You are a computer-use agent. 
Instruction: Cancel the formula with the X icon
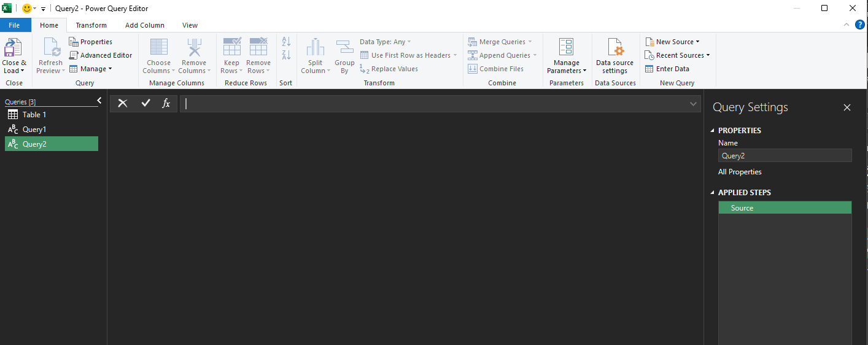[123, 103]
